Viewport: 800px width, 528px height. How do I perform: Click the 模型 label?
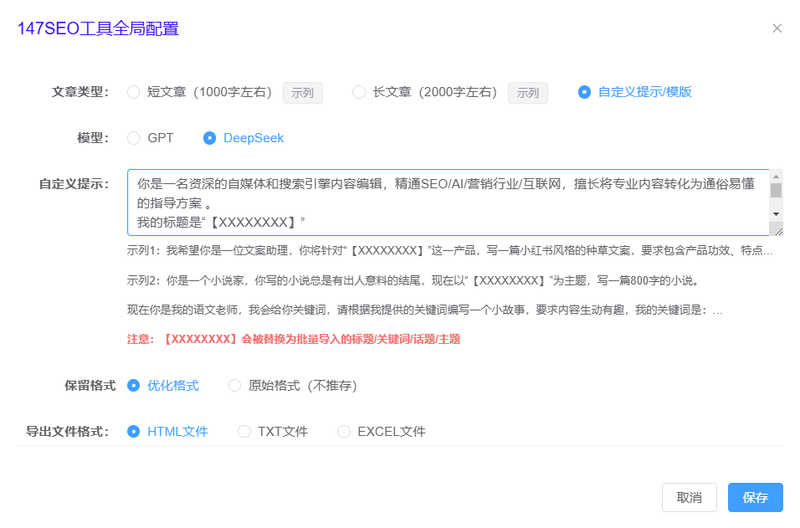(93, 138)
